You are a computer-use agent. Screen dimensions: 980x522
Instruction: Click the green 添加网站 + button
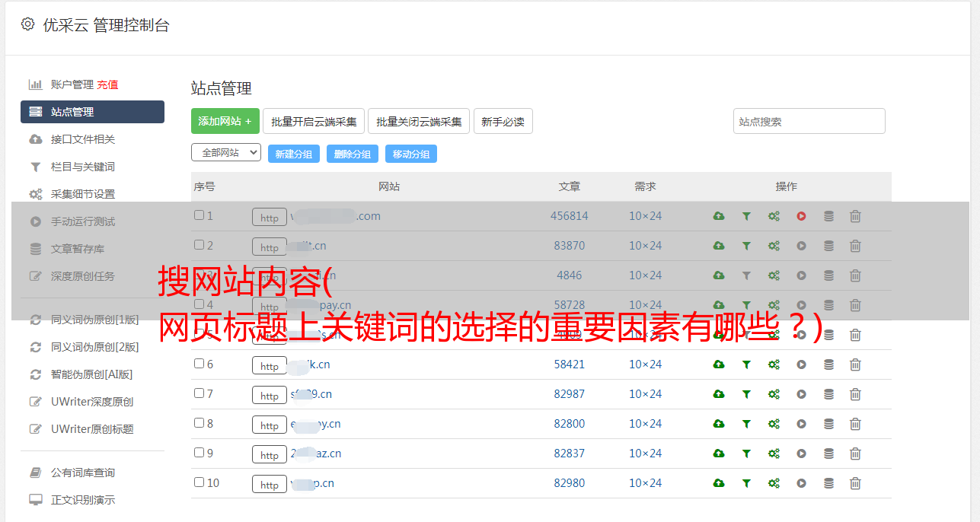pyautogui.click(x=225, y=121)
